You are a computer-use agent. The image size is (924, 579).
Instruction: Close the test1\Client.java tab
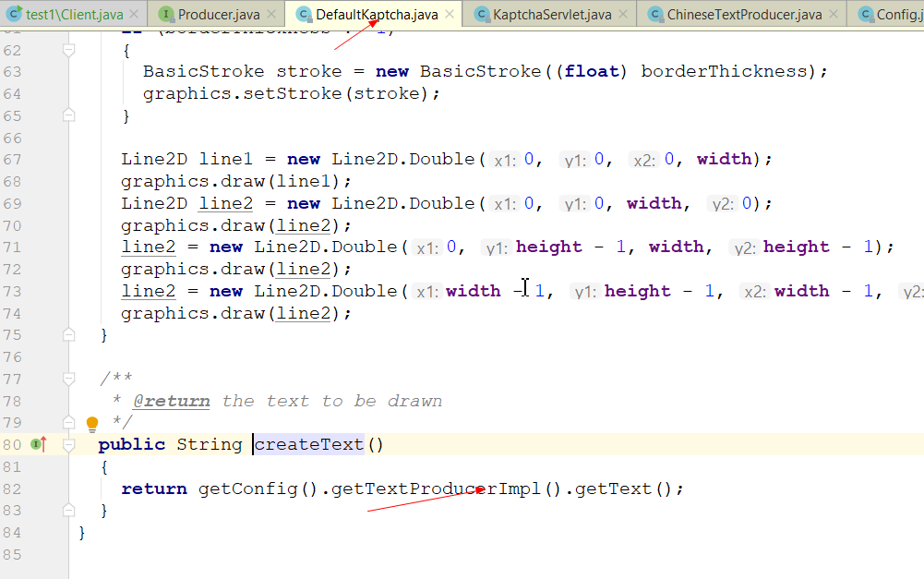click(135, 14)
